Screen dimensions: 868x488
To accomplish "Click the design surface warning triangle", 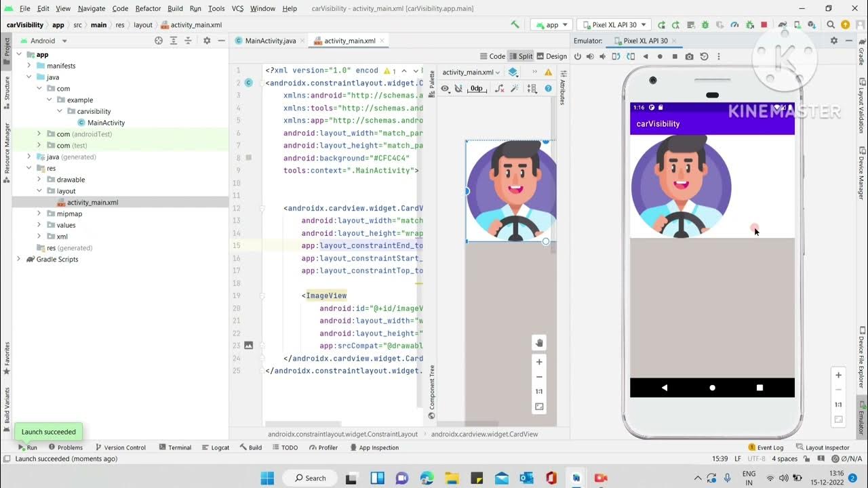I will click(x=548, y=73).
